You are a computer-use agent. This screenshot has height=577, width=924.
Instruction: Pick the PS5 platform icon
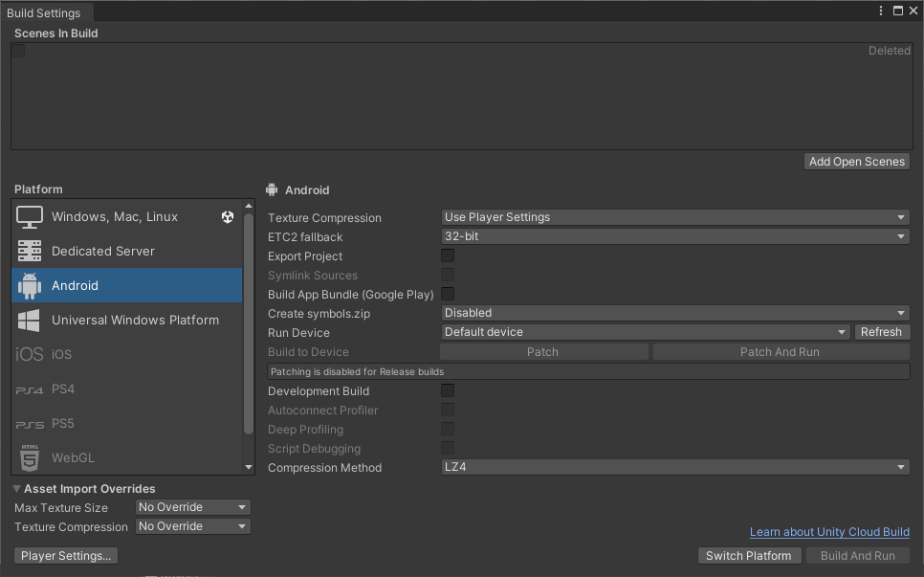[30, 424]
